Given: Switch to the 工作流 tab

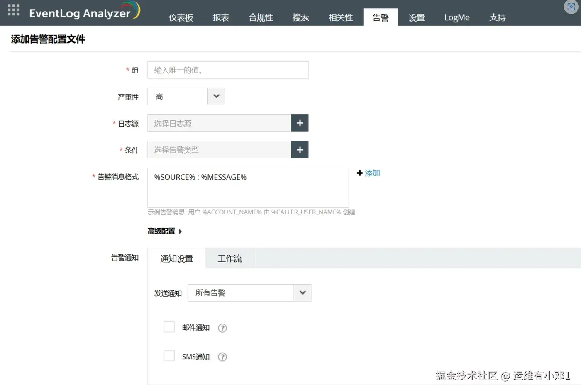Looking at the screenshot, I should (229, 258).
